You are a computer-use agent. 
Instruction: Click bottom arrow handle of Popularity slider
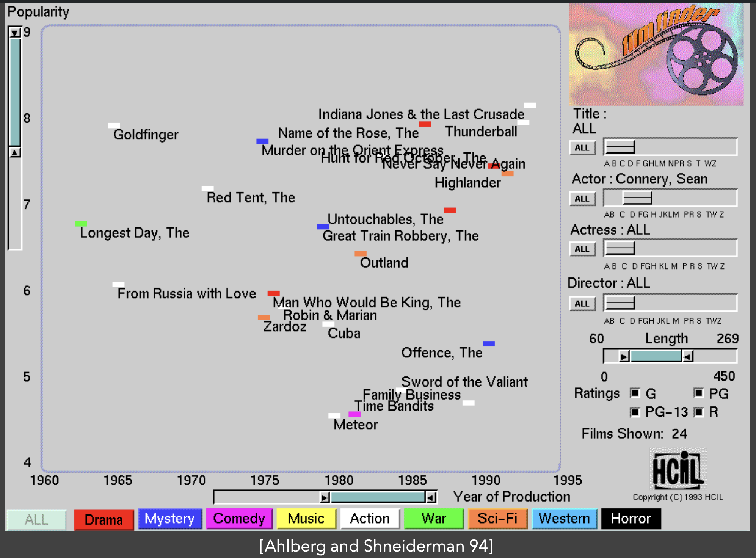click(15, 153)
